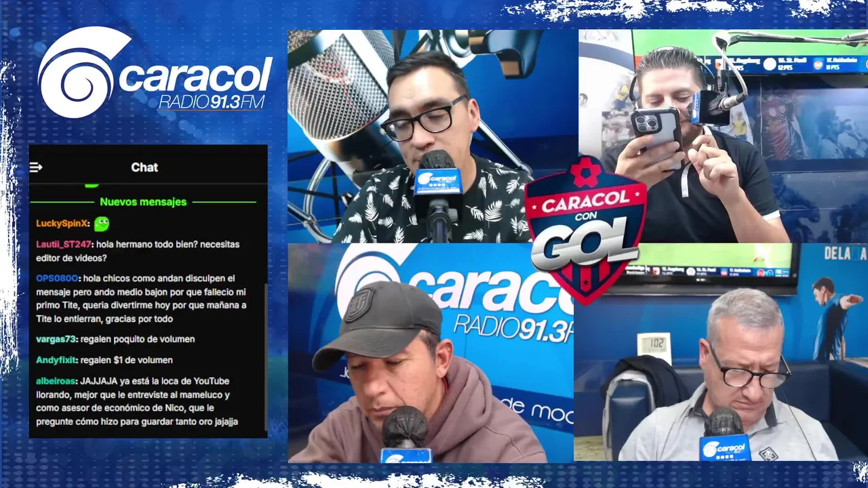Image resolution: width=868 pixels, height=488 pixels.
Task: Click the Caracol Radio 91.3FM spiral logo
Action: (155, 72)
